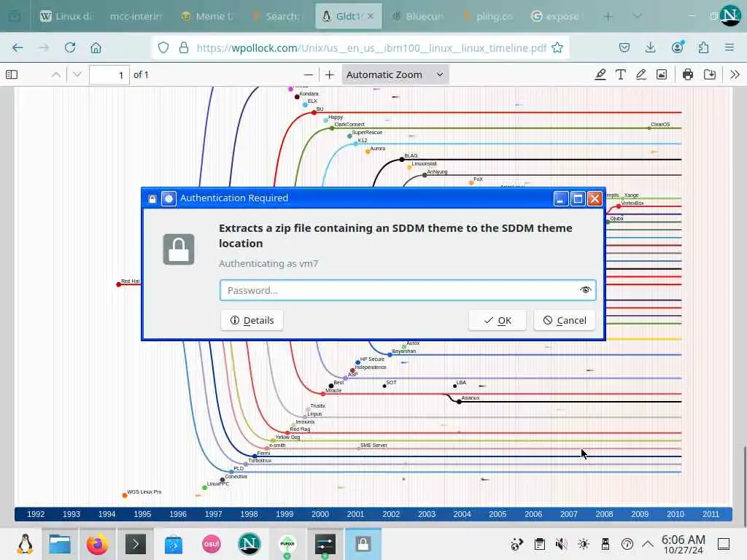Close the active Gldt tab

[x=370, y=16]
